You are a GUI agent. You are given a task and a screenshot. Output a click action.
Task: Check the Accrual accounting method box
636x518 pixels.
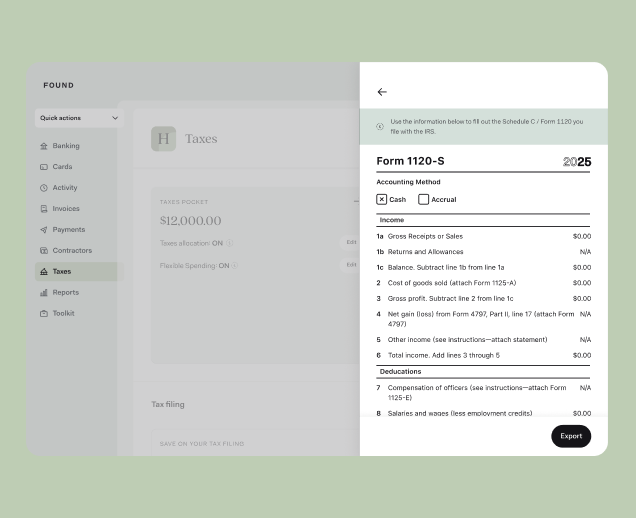click(x=423, y=199)
